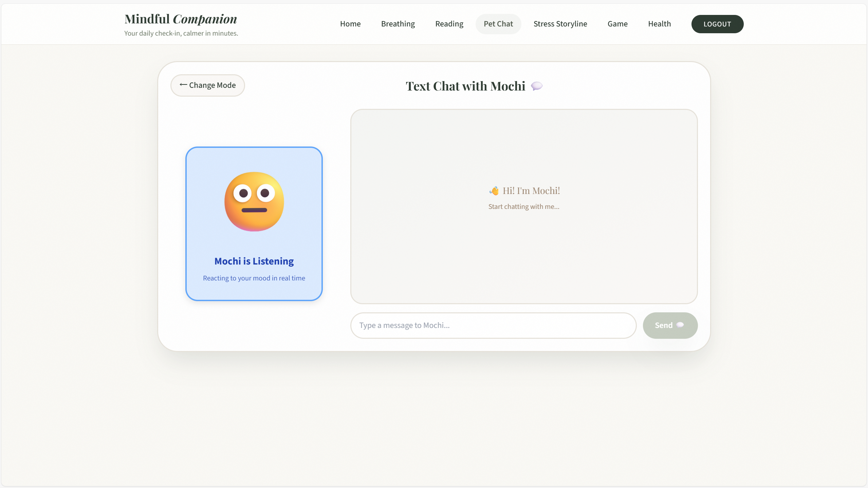Click speech bubble icon beside the chat title
Viewport: 868px width, 488px height.
536,86
